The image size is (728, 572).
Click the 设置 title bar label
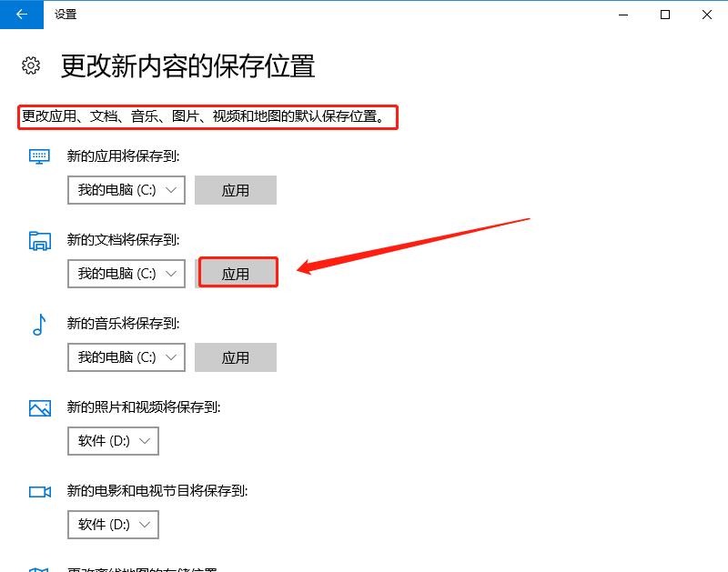point(66,15)
